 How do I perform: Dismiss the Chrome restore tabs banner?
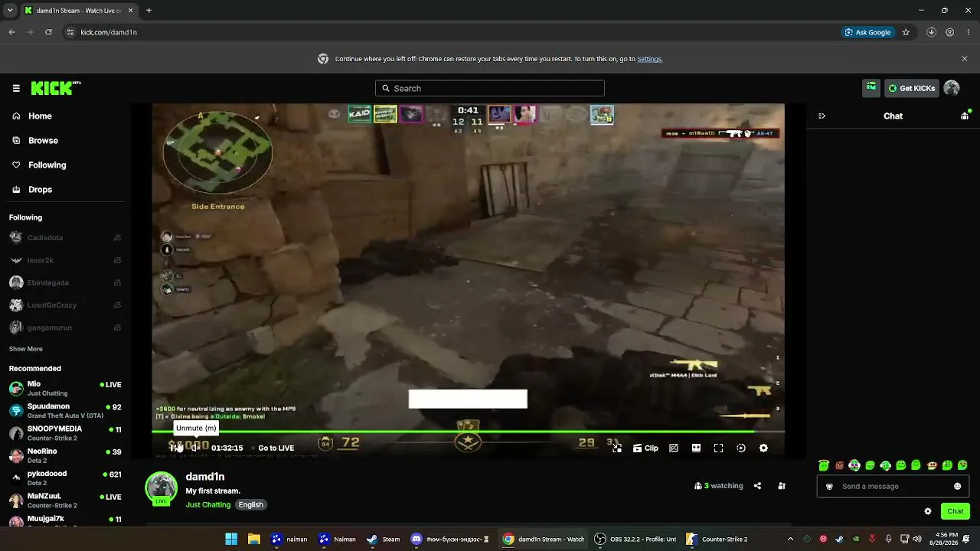965,59
